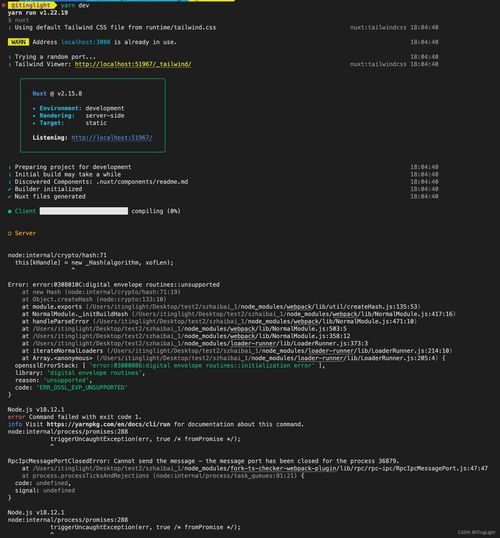Click the orange Server status circle
The image size is (500, 538).
[10, 234]
